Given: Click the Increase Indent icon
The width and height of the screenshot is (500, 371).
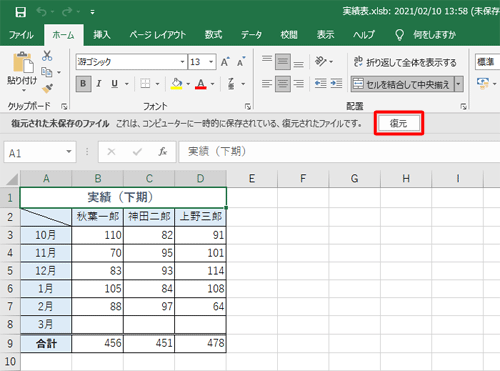Looking at the screenshot, I should click(336, 83).
